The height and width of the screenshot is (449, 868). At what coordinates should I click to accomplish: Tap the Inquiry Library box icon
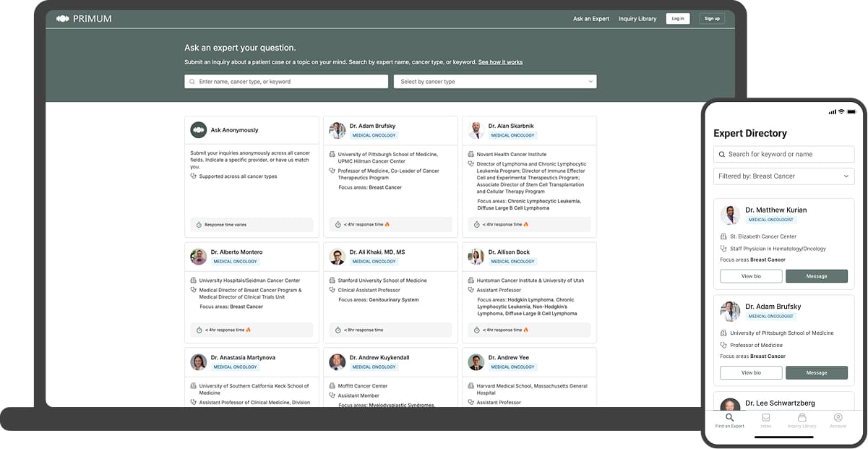(x=802, y=416)
